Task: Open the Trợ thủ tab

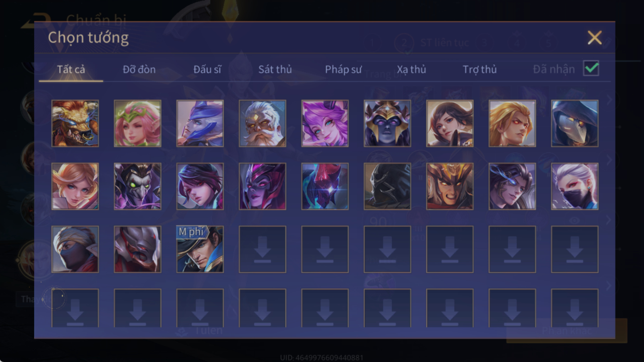Action: tap(480, 69)
